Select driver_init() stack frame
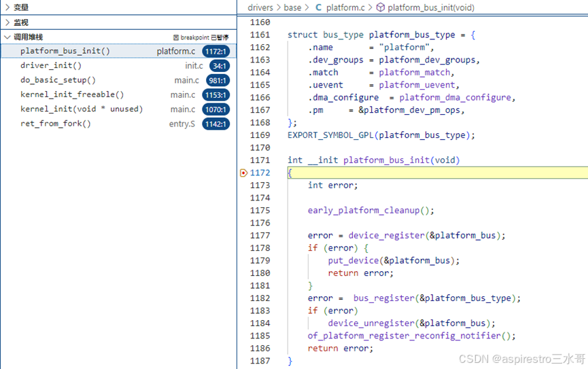 point(118,66)
